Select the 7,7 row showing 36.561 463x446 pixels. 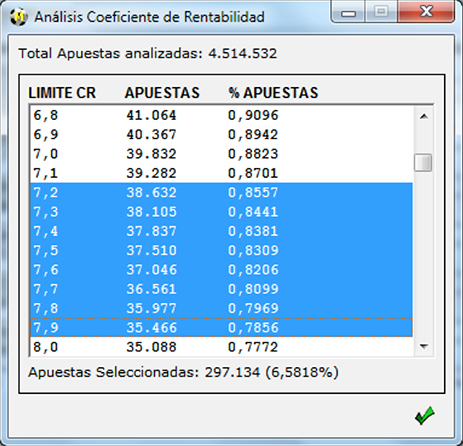pos(221,289)
